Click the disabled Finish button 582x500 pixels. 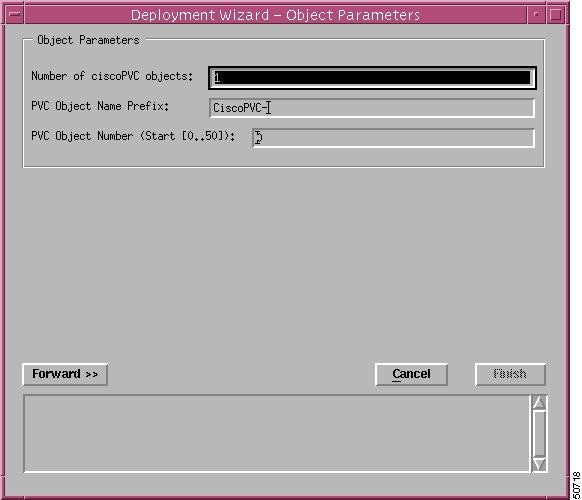tap(510, 374)
